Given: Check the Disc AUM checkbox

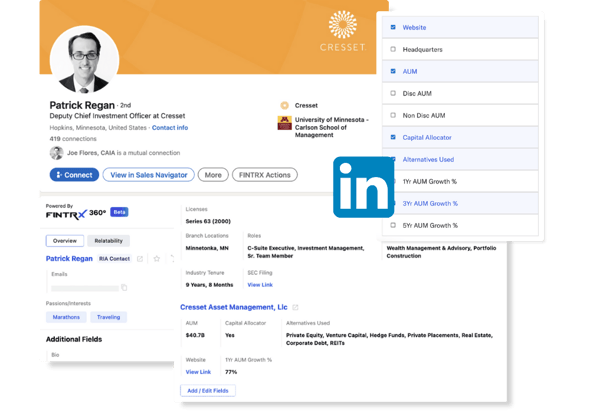Looking at the screenshot, I should pos(393,93).
